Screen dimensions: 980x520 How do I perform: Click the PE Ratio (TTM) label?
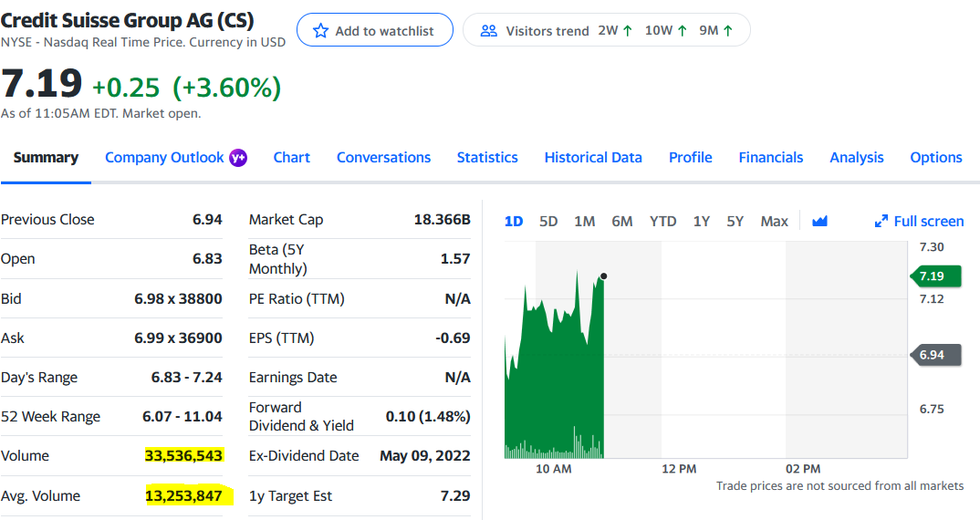[x=297, y=298]
